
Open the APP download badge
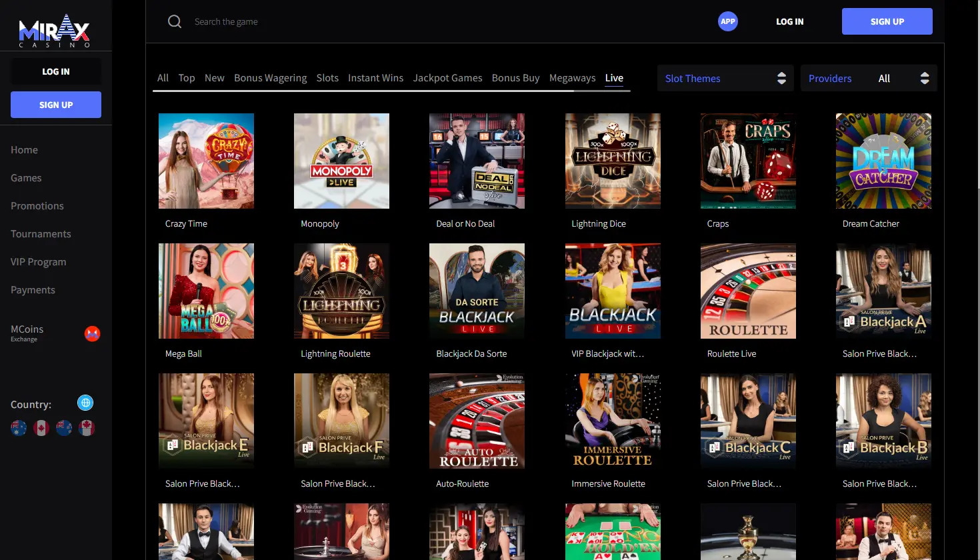click(728, 21)
